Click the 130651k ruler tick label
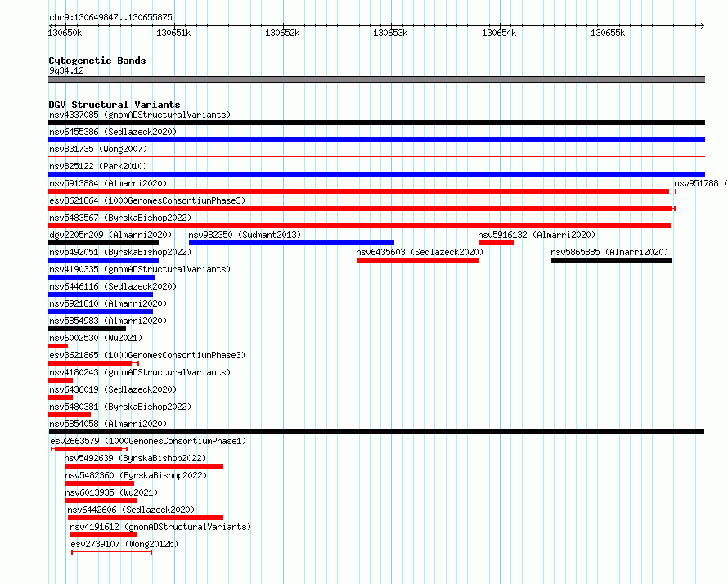The width and height of the screenshot is (728, 584). click(x=173, y=33)
